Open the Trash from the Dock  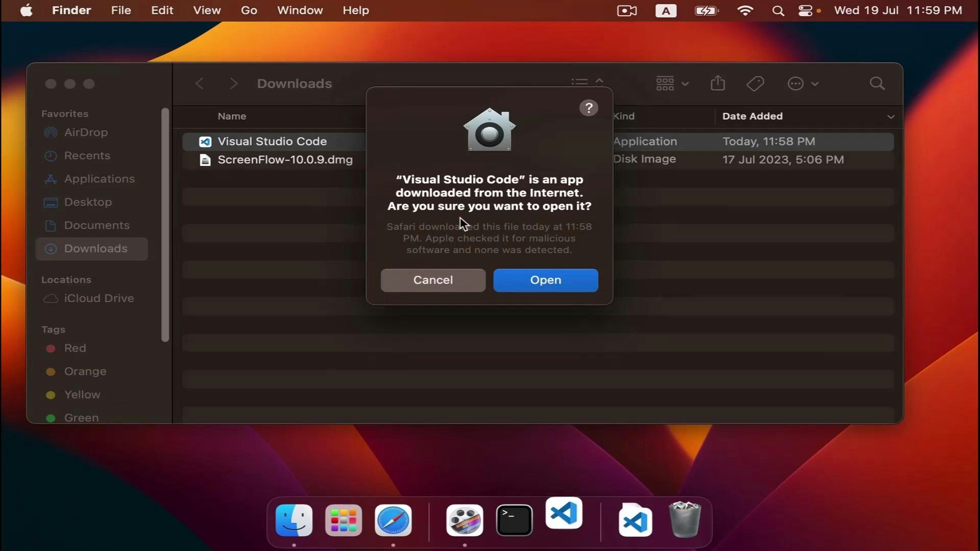click(684, 519)
